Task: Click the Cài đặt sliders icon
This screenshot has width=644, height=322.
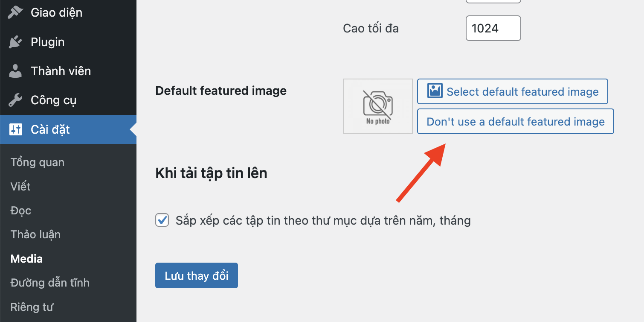Action: [15, 129]
